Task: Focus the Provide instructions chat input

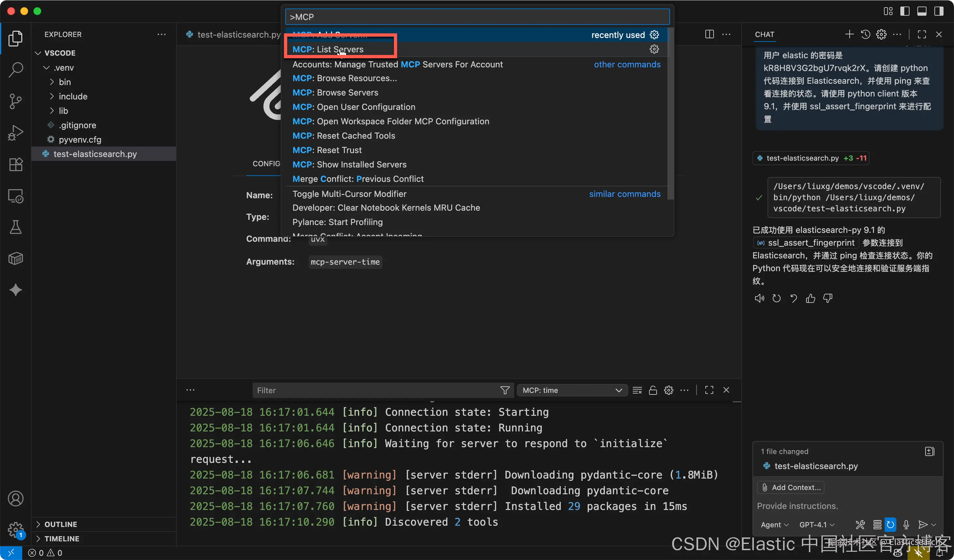Action: click(847, 506)
